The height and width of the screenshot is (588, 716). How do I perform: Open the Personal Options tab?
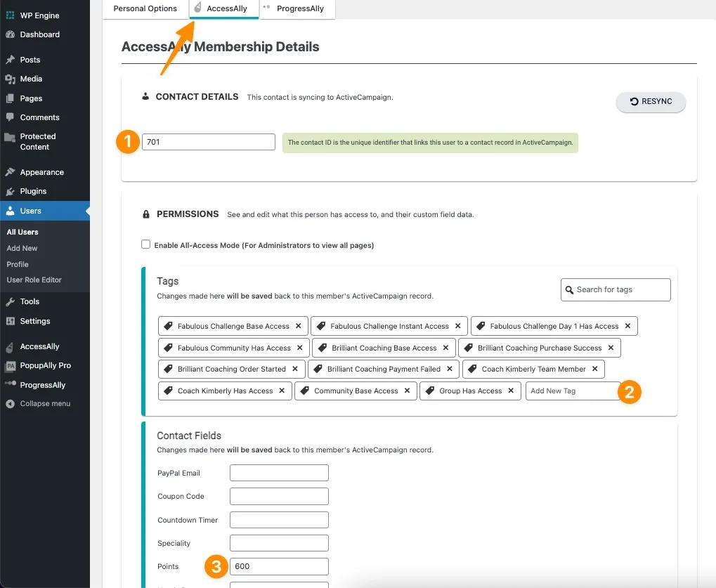click(145, 8)
